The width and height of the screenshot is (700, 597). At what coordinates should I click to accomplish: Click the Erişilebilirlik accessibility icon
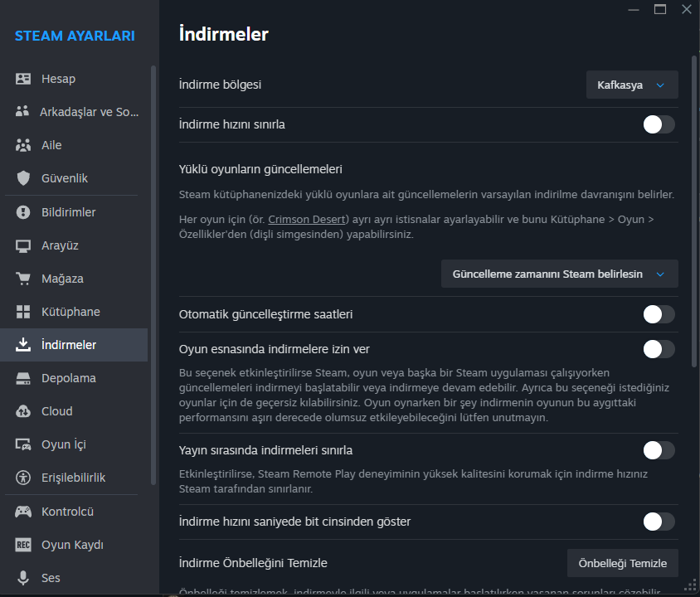click(23, 478)
